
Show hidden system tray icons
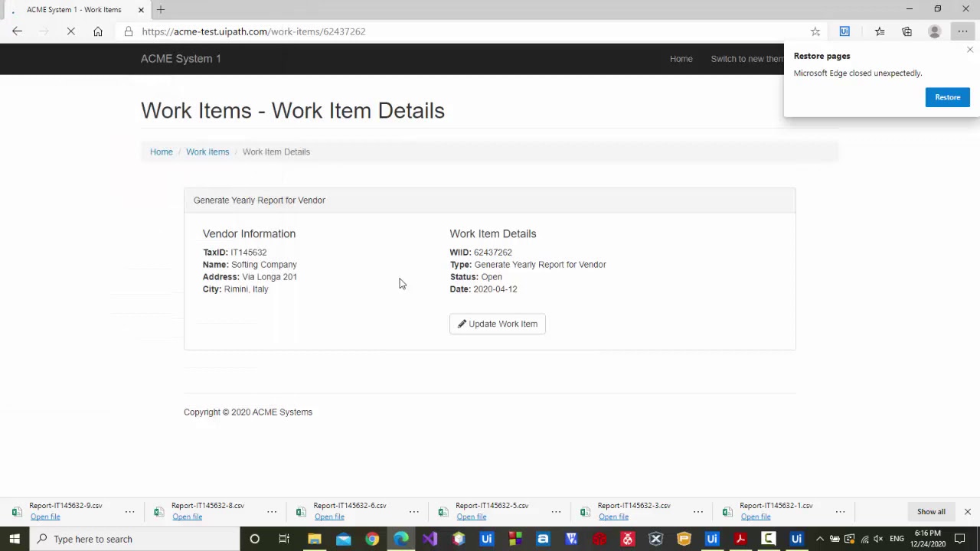[820, 539]
